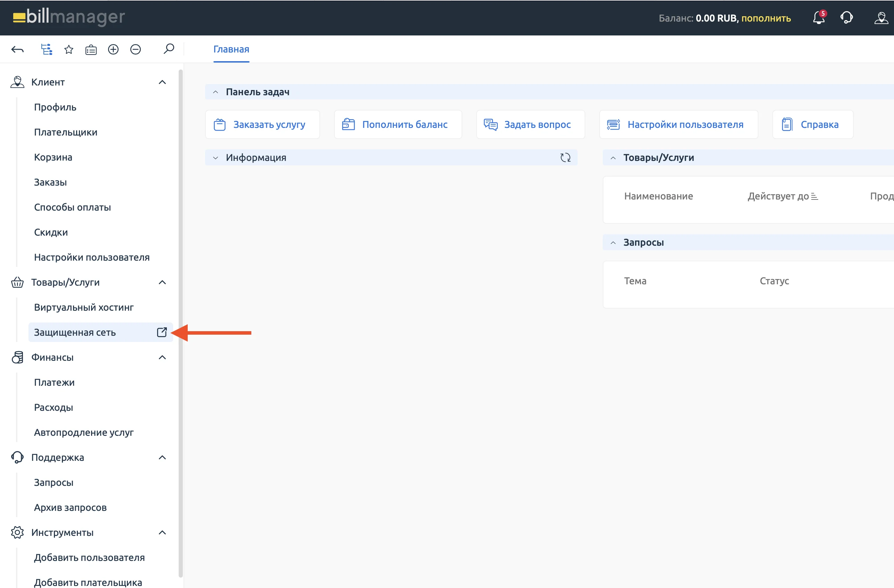Collapse the Товары/Услуги section
Viewport: 894px width, 588px height.
coord(162,282)
